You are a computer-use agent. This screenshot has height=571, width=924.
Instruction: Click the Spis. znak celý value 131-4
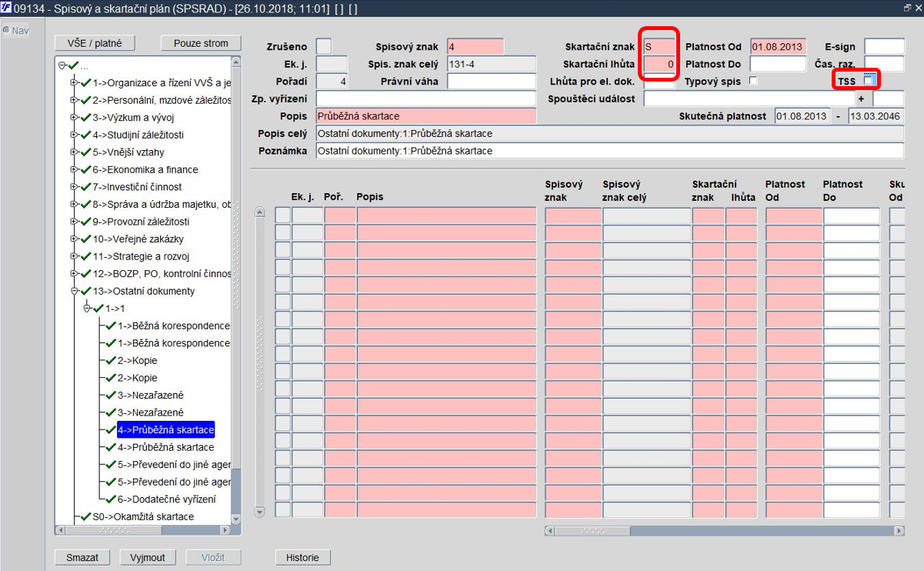[x=491, y=64]
